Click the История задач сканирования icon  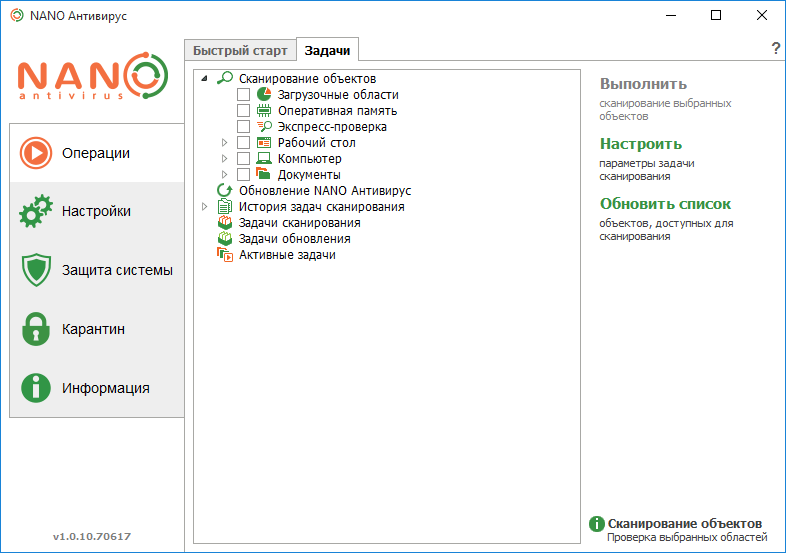(225, 207)
